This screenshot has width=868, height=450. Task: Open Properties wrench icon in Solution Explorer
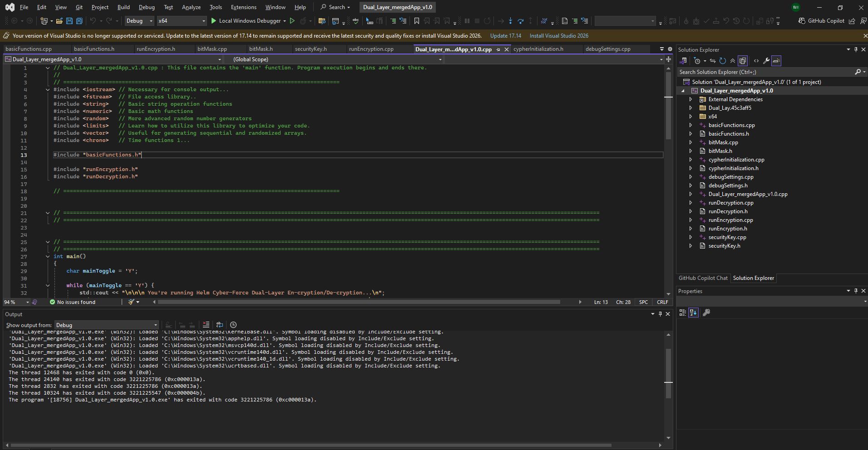click(x=766, y=61)
